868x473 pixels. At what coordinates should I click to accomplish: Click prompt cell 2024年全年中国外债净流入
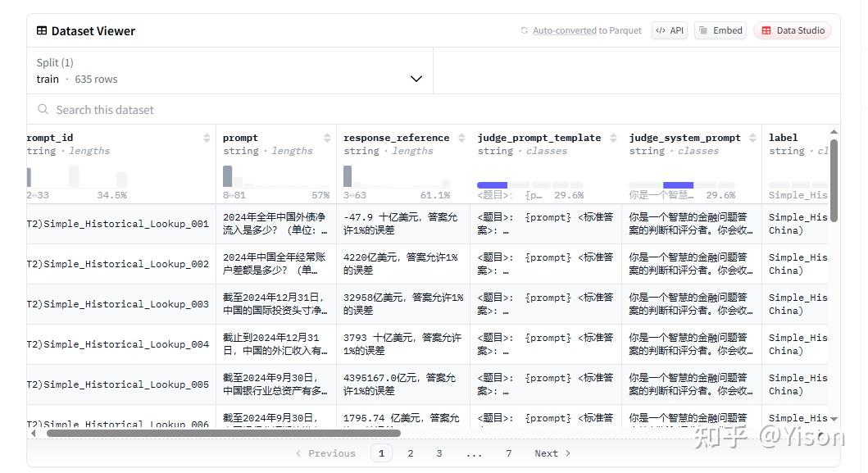coord(275,224)
